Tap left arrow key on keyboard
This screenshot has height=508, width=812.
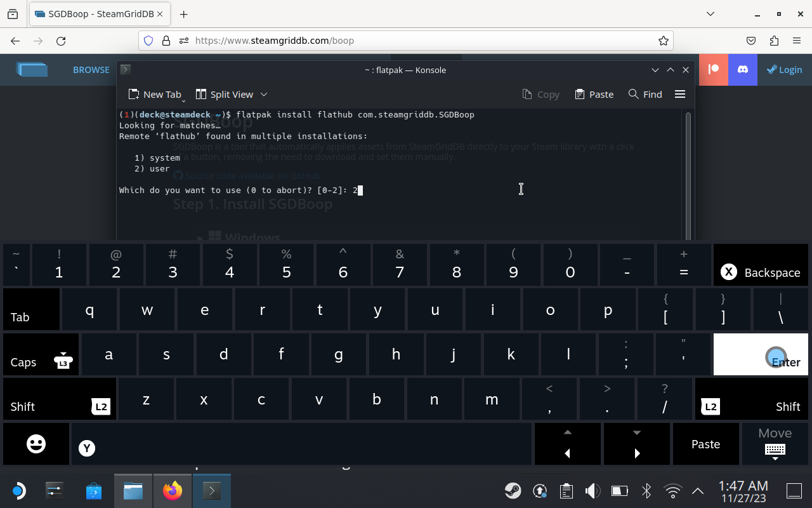567,444
